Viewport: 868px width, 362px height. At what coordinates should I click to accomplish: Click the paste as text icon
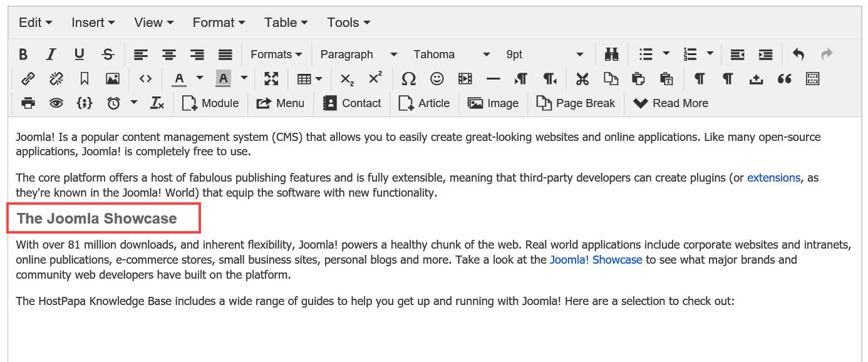(x=666, y=79)
